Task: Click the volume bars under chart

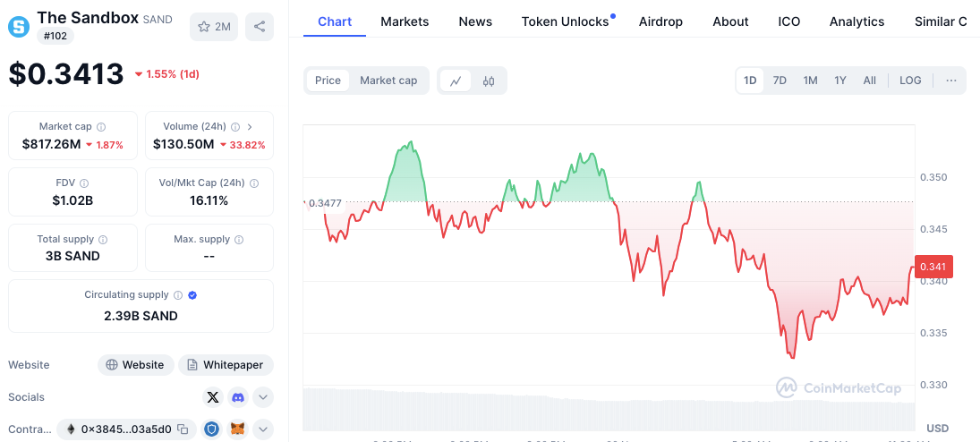Action: pyautogui.click(x=609, y=409)
